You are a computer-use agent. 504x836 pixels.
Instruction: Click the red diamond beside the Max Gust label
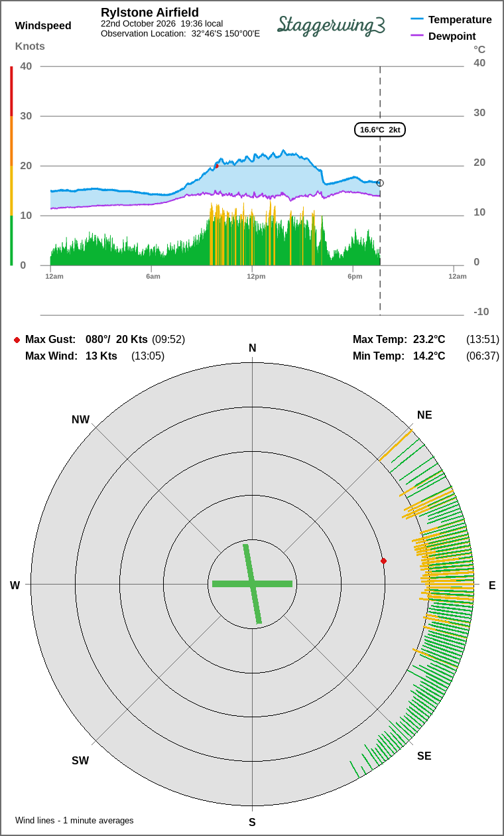pyautogui.click(x=17, y=340)
